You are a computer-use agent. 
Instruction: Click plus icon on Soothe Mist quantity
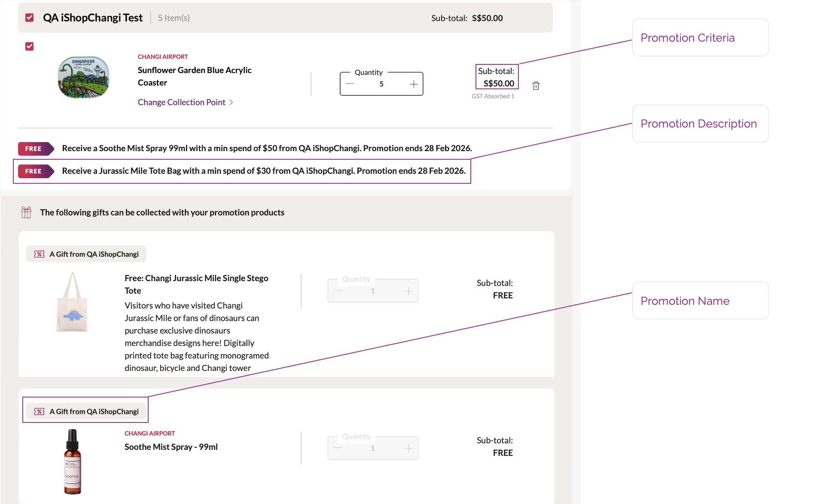pyautogui.click(x=408, y=448)
